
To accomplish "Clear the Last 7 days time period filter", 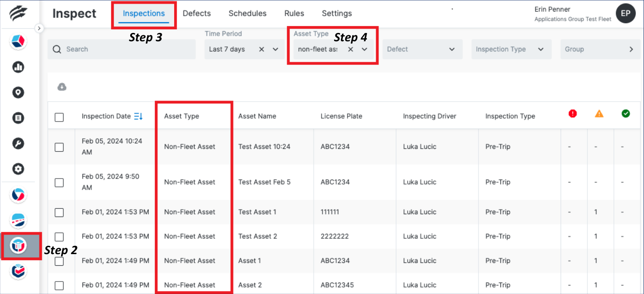I will pos(261,49).
